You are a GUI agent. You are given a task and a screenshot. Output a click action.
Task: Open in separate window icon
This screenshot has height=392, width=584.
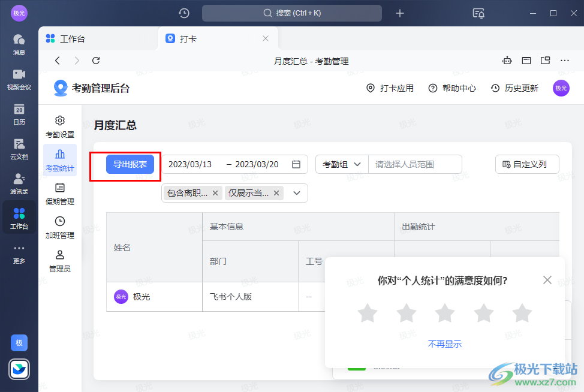546,61
